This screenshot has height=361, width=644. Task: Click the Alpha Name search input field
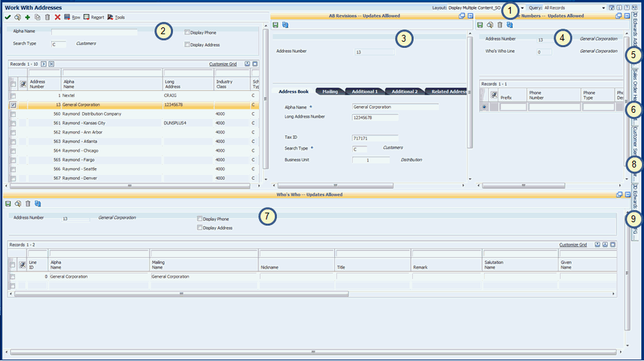click(94, 32)
